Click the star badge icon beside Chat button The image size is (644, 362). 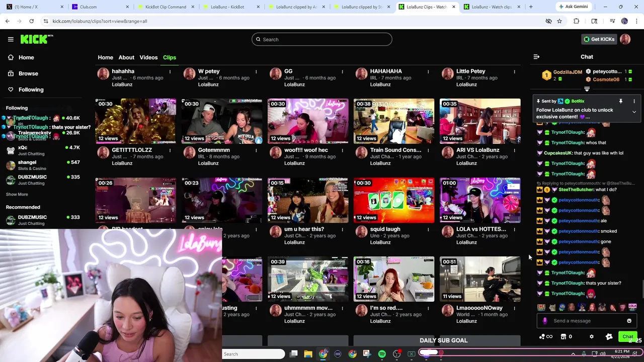609,337
